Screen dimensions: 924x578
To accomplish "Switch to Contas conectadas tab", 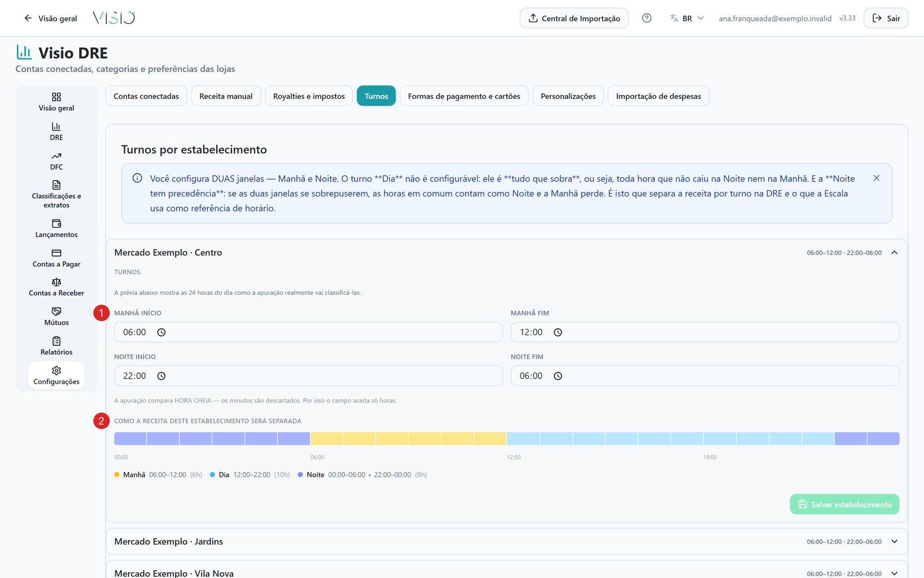I will pos(146,96).
